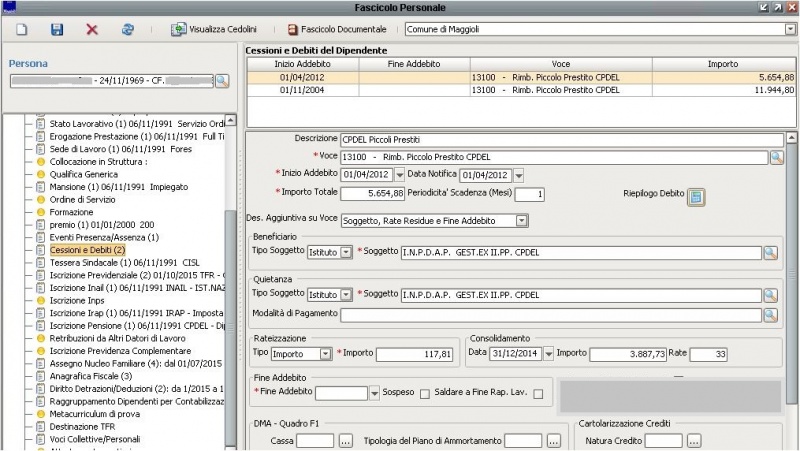Click the red X delete icon
Viewport: 800px width, 451px height.
pyautogui.click(x=92, y=30)
